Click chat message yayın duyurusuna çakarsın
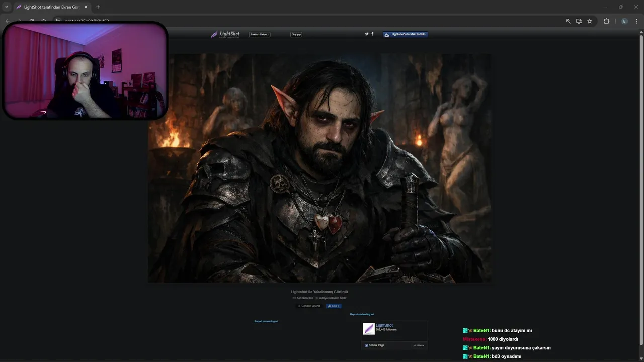Screen dimensions: 644x362 click(521, 348)
